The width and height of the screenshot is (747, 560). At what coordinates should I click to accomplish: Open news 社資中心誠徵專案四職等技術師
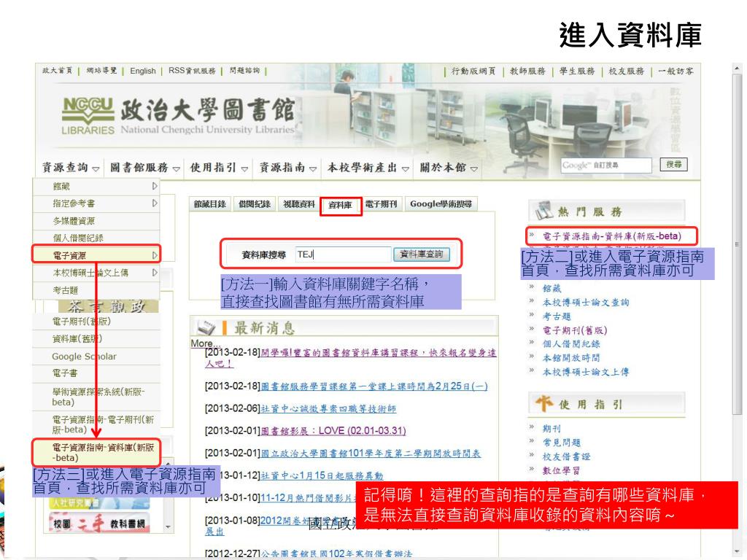tap(328, 408)
